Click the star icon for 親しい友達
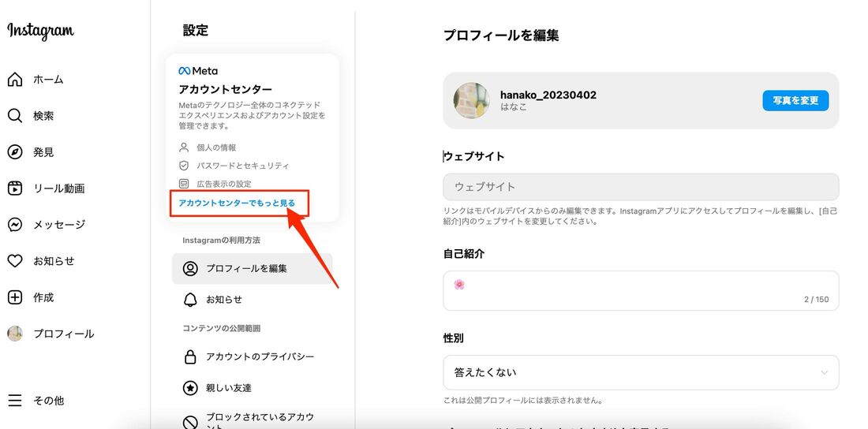 tap(190, 388)
